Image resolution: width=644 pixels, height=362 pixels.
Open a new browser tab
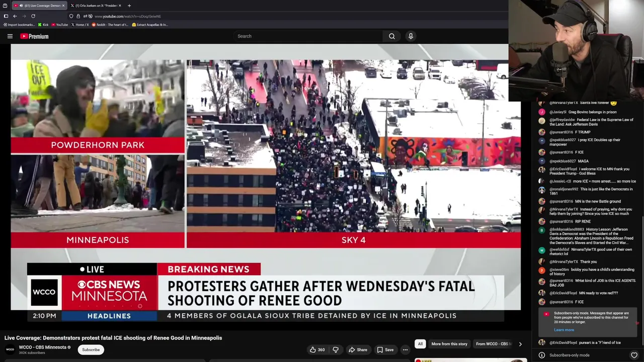pyautogui.click(x=129, y=6)
